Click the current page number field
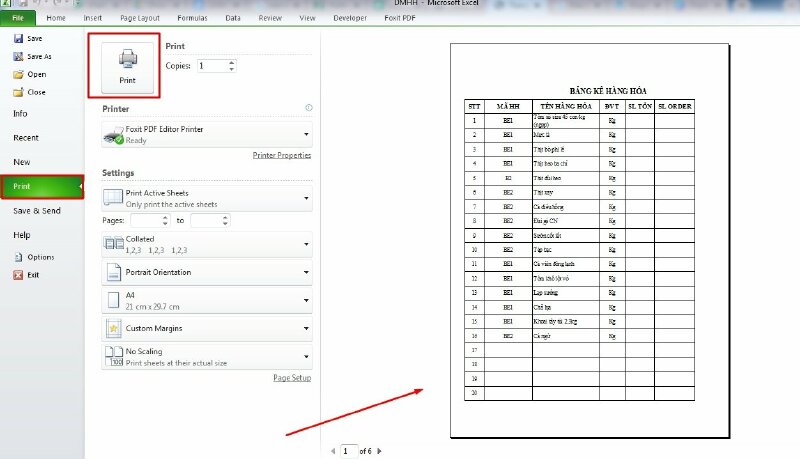This screenshot has height=459, width=800. coord(348,451)
